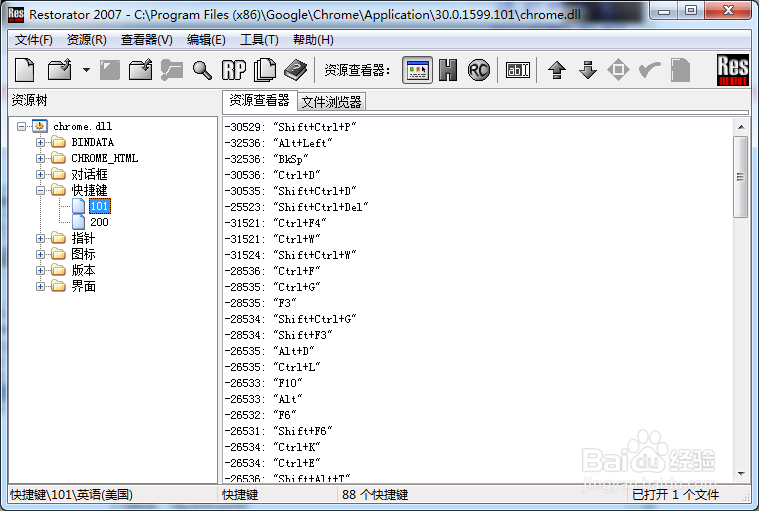
Task: Click the grayed Save toolbar icon
Action: tap(110, 70)
